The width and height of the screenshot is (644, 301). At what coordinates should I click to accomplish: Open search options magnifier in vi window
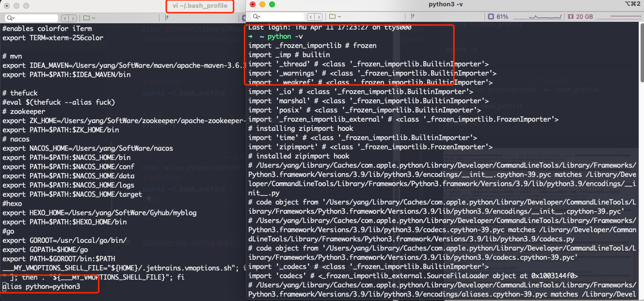[10, 18]
